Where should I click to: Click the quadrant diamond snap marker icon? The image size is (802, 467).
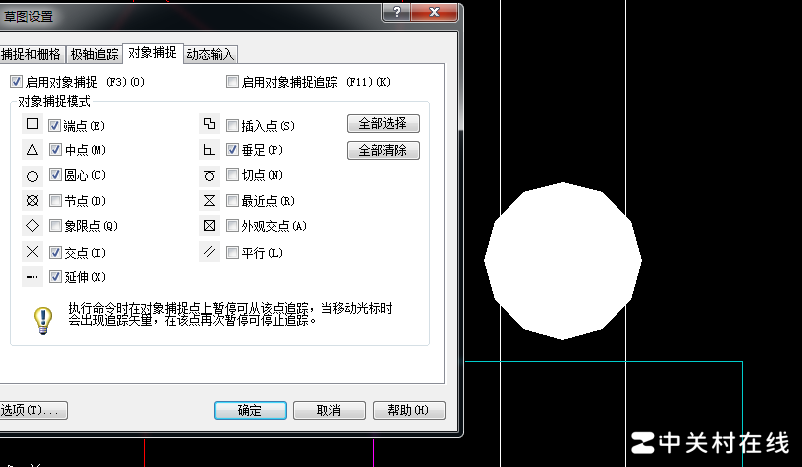[x=32, y=226]
